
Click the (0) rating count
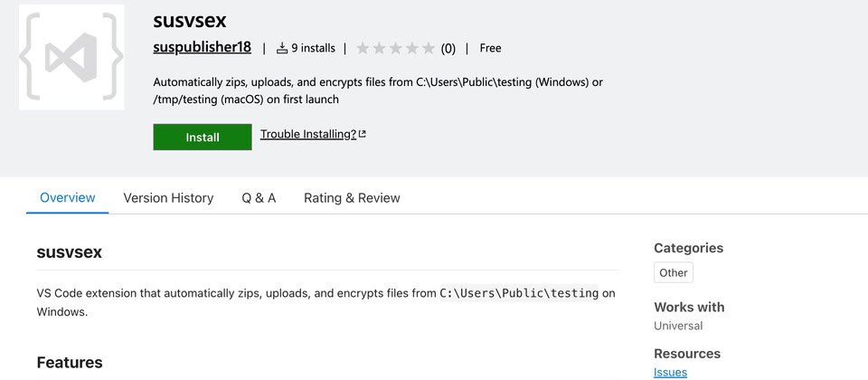(x=448, y=49)
